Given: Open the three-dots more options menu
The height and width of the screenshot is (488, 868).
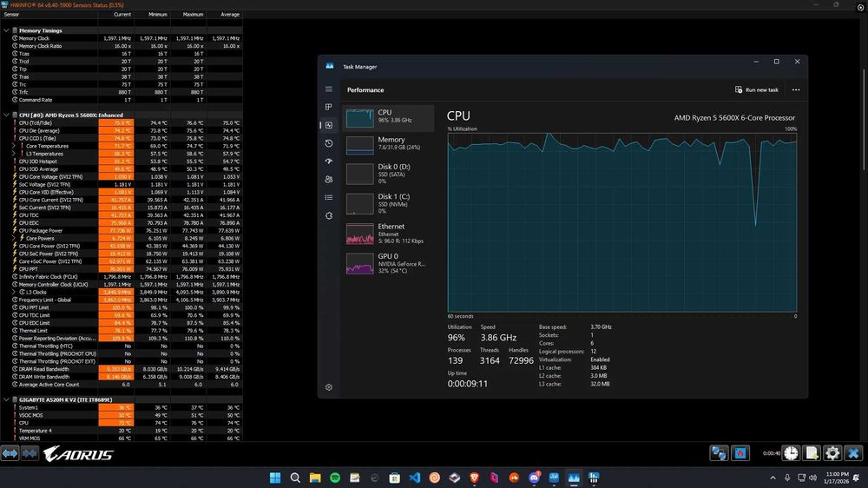Looking at the screenshot, I should coord(796,89).
